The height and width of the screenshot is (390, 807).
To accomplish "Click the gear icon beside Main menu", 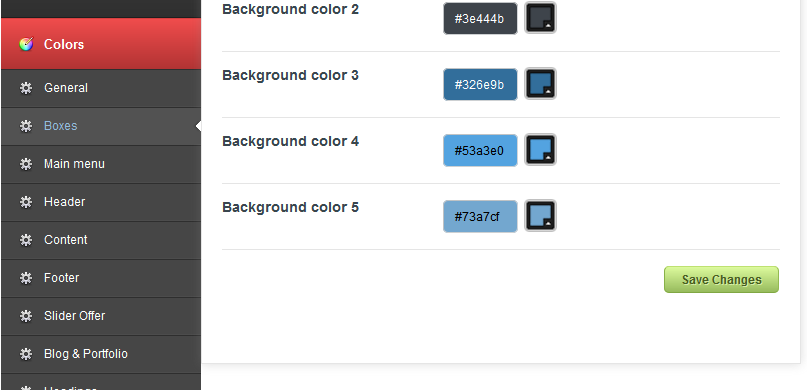I will click(26, 164).
